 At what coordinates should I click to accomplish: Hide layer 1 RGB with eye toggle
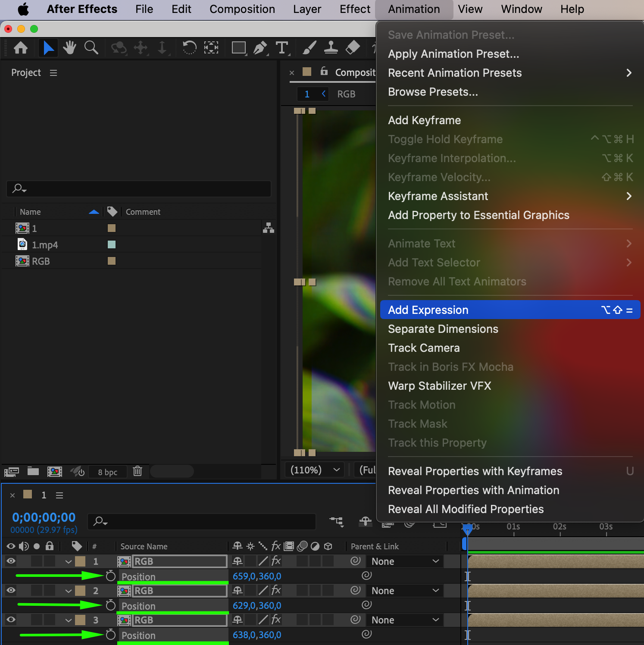point(11,561)
